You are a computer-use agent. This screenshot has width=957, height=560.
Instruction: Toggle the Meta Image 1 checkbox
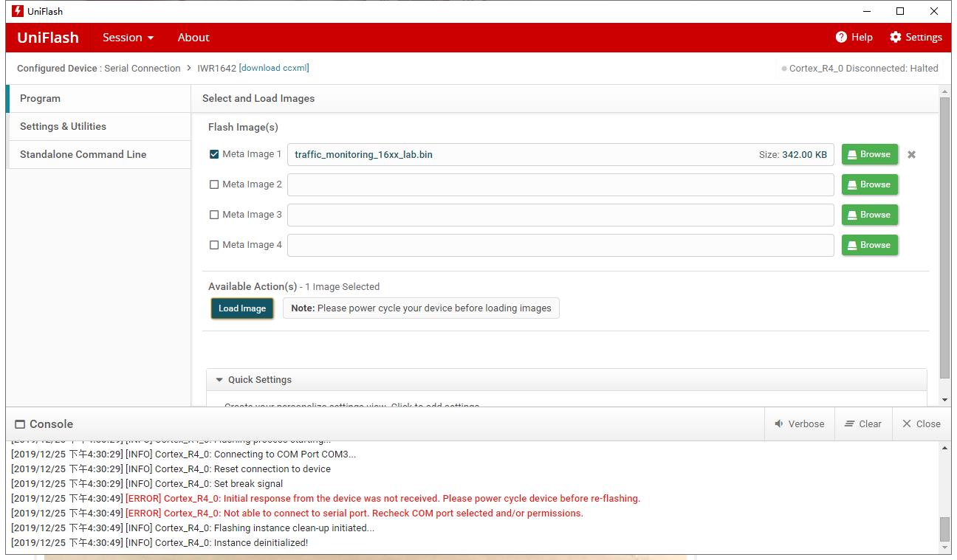[214, 154]
